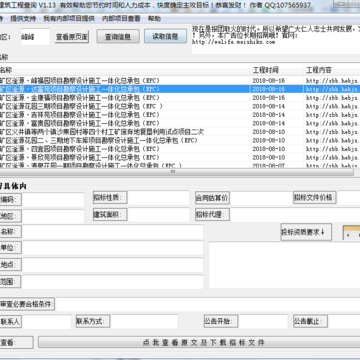The image size is (360, 360).
Task: Select the 滏源花园三期项目 row
Action: [180, 106]
